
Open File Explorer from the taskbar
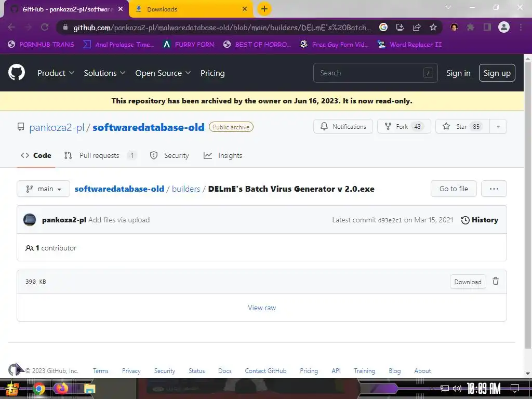coord(89,389)
